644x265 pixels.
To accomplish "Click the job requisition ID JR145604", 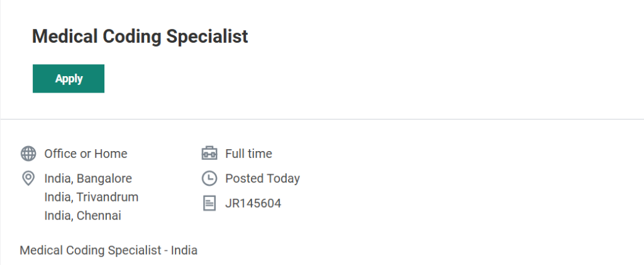I will [x=253, y=203].
